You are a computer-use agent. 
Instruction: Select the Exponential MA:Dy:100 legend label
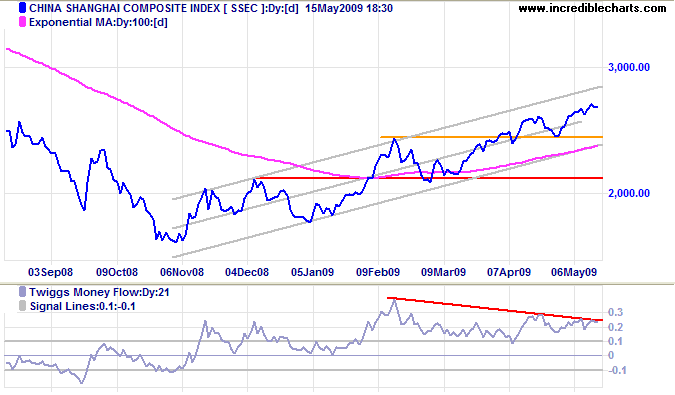coord(98,22)
